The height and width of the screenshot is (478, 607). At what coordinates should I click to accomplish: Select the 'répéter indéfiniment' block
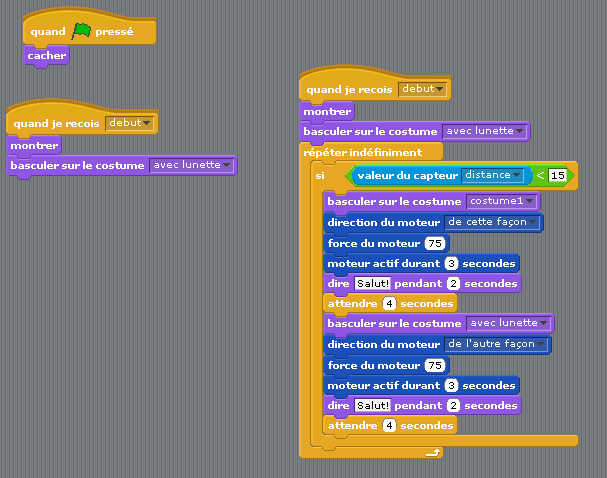pos(363,152)
